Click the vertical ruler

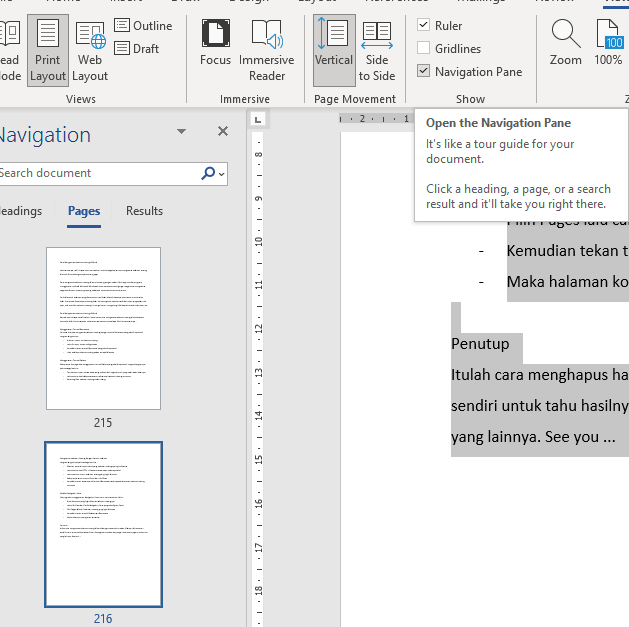[258, 377]
